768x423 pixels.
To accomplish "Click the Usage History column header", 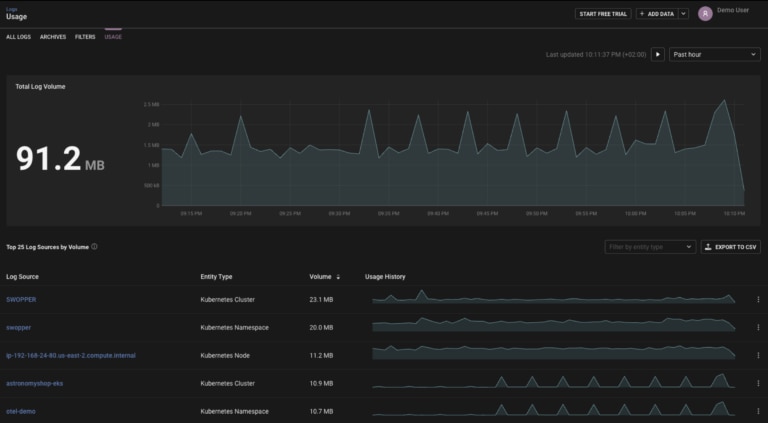I will tap(385, 277).
